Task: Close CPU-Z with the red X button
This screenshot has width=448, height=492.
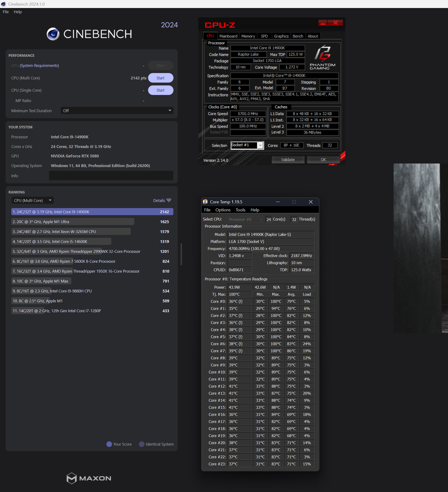Action: pyautogui.click(x=335, y=23)
